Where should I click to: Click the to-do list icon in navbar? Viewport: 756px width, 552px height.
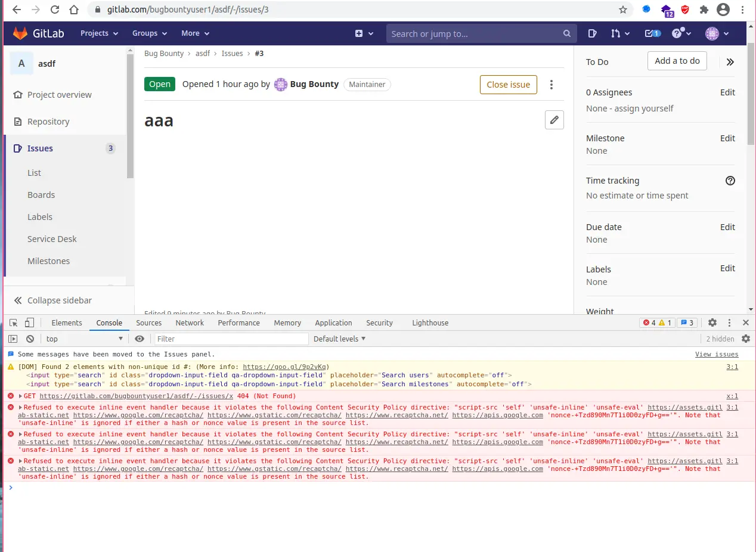pos(652,33)
